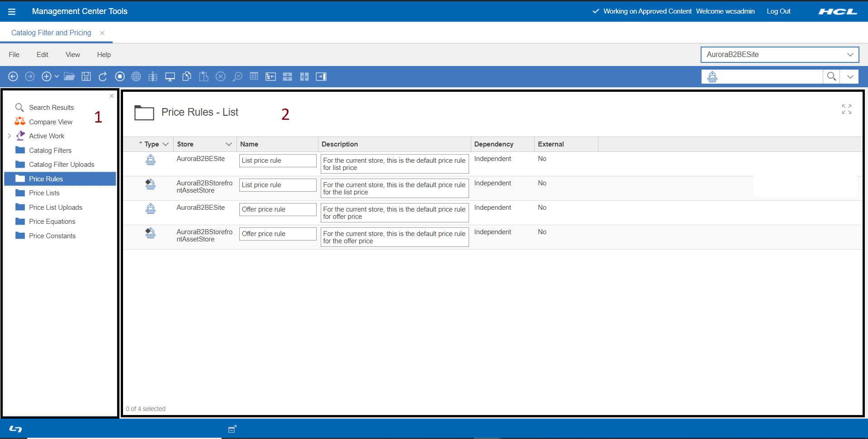868x439 pixels.
Task: Click the arrow-to-panel toolbar icon
Action: tap(321, 76)
